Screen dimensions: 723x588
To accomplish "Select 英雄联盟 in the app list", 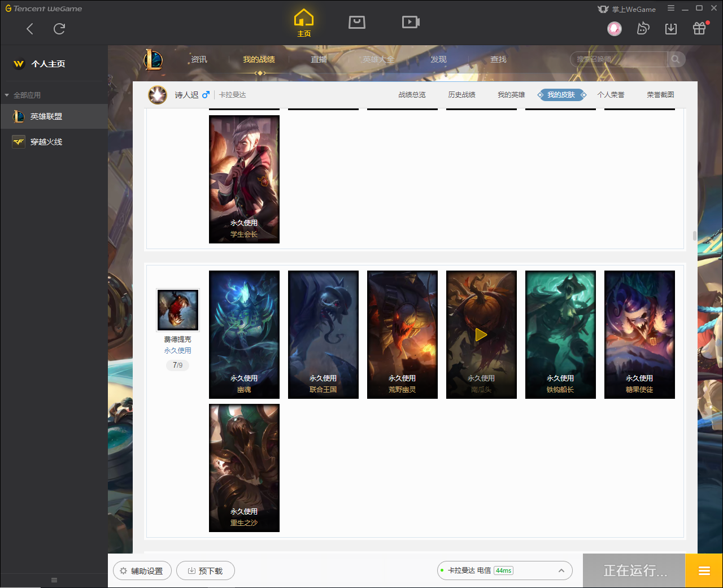I will 54,116.
